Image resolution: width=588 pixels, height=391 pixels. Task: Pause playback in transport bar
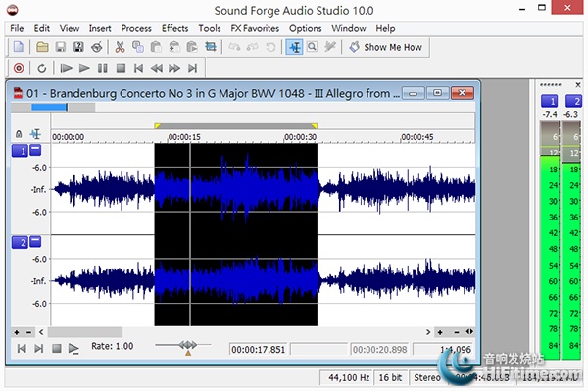tap(102, 68)
